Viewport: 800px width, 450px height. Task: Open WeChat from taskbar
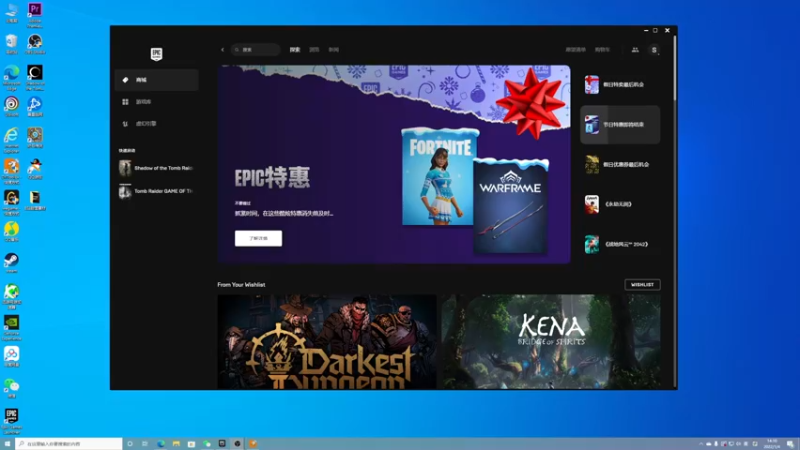[207, 444]
